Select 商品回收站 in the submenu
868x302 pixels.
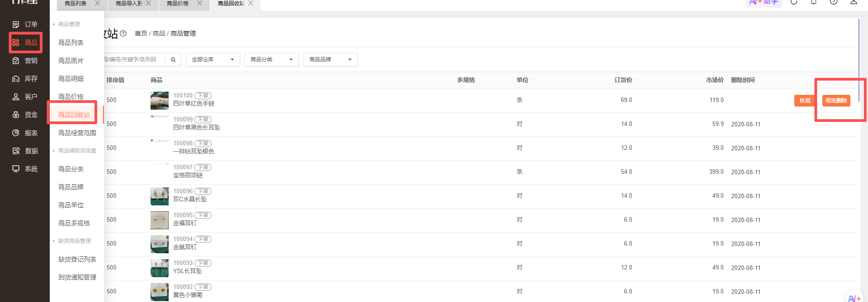tap(74, 115)
